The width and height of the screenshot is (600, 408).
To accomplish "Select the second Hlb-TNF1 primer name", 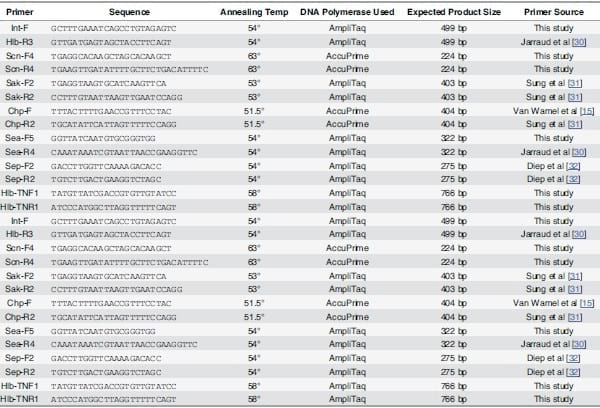I will point(20,386).
